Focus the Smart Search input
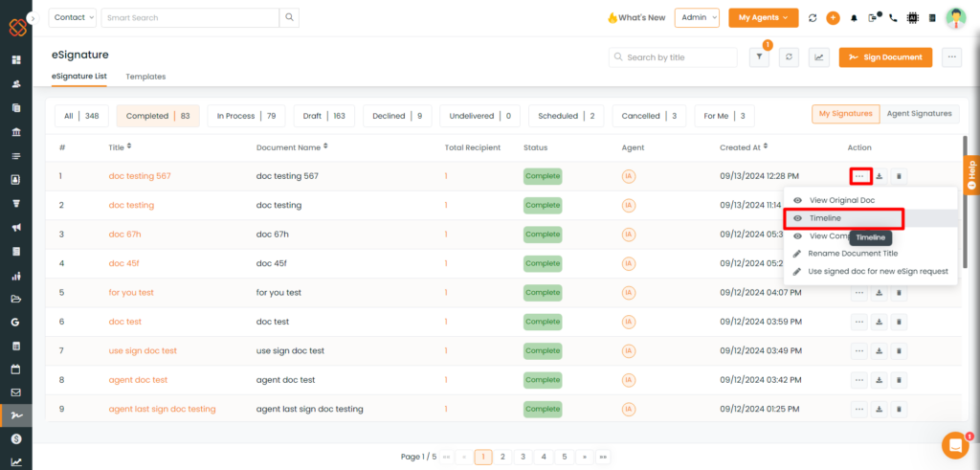The width and height of the screenshot is (980, 470). click(x=190, y=17)
